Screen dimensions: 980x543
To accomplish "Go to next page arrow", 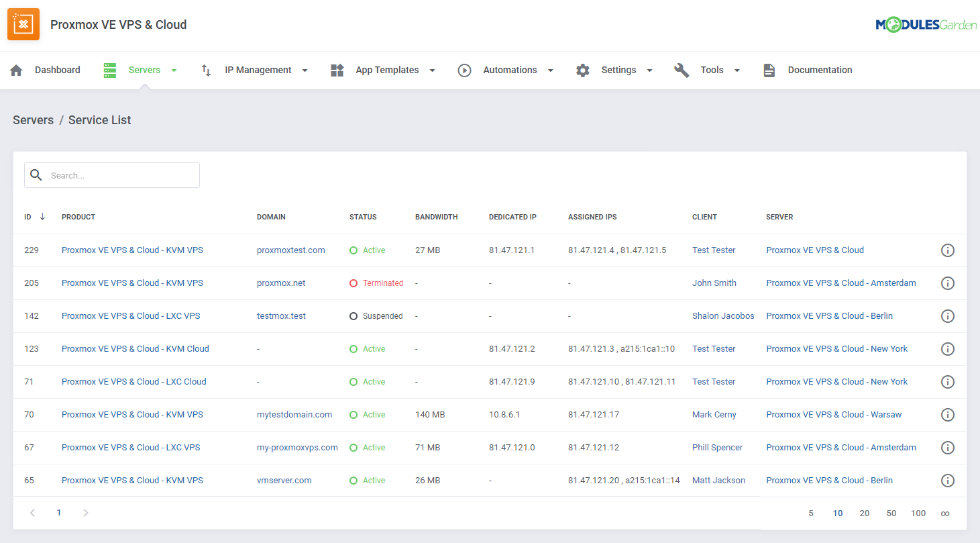I will [85, 513].
